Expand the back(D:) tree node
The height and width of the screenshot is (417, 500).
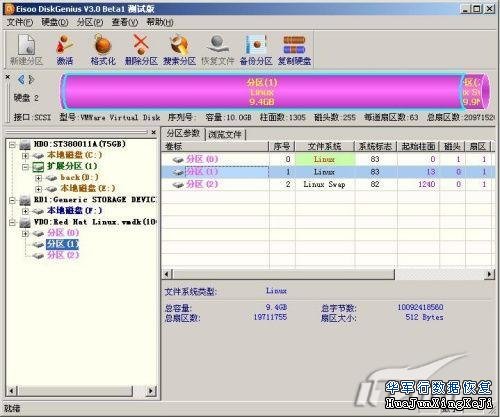38,178
